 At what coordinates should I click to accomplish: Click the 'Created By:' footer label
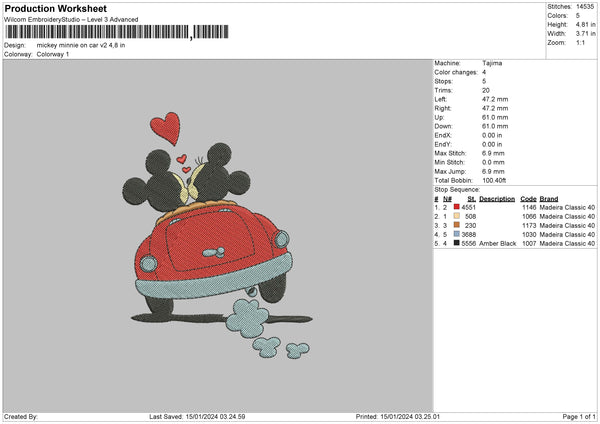tap(21, 417)
